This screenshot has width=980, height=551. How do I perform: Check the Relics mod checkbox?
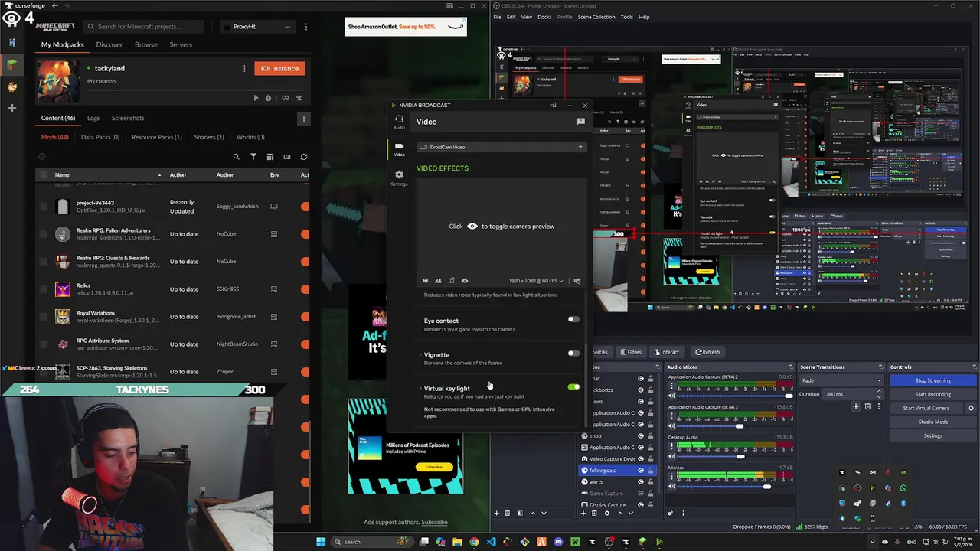coord(43,289)
